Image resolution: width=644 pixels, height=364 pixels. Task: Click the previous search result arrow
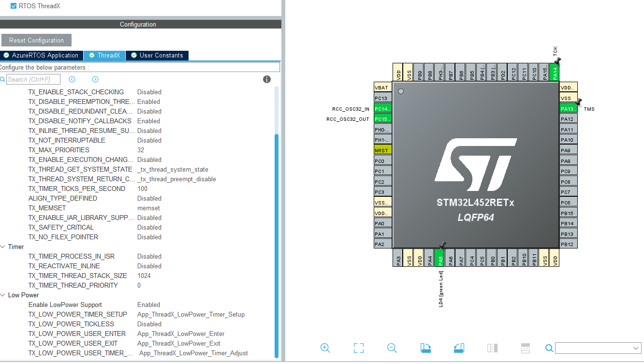[72, 79]
